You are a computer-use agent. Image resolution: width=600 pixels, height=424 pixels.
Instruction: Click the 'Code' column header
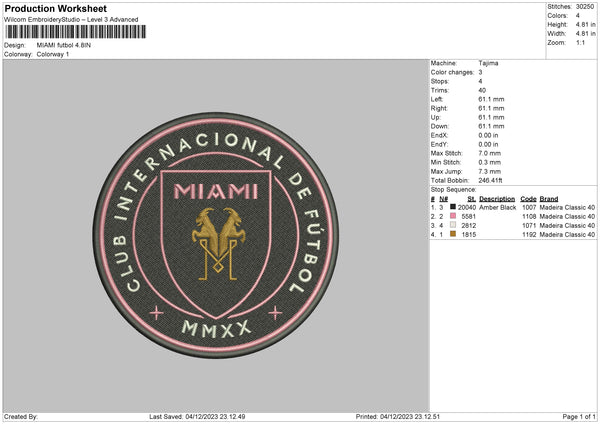(528, 199)
